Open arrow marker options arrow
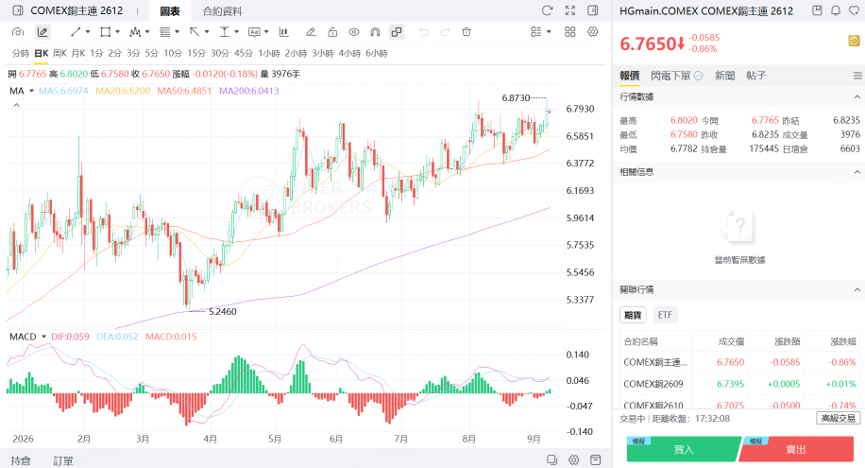The width and height of the screenshot is (865, 468). pyautogui.click(x=207, y=32)
